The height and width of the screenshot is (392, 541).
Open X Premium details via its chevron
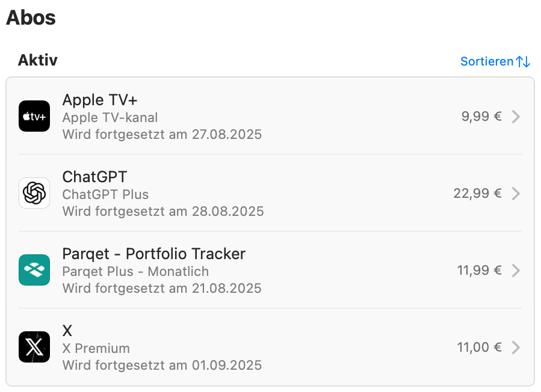click(x=516, y=347)
